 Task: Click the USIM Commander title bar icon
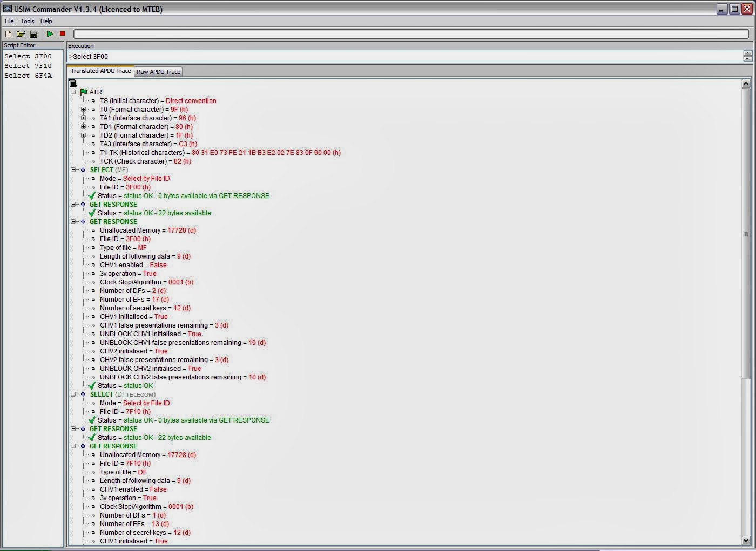click(8, 9)
